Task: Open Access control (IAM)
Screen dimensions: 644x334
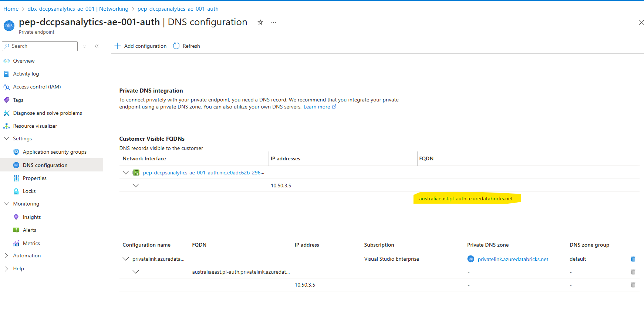Action: point(37,87)
